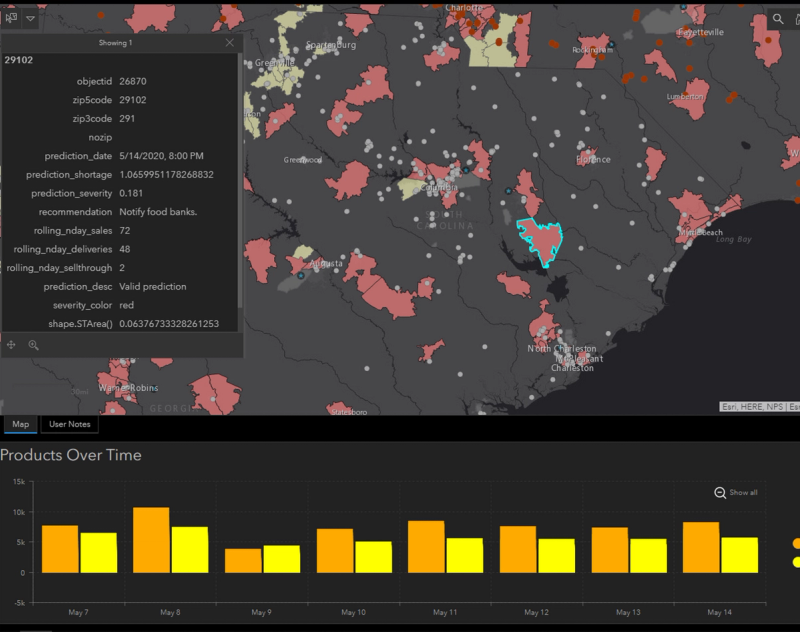Viewport: 800px width, 632px height.
Task: Select the yellow May 14 bar
Action: [x=739, y=555]
